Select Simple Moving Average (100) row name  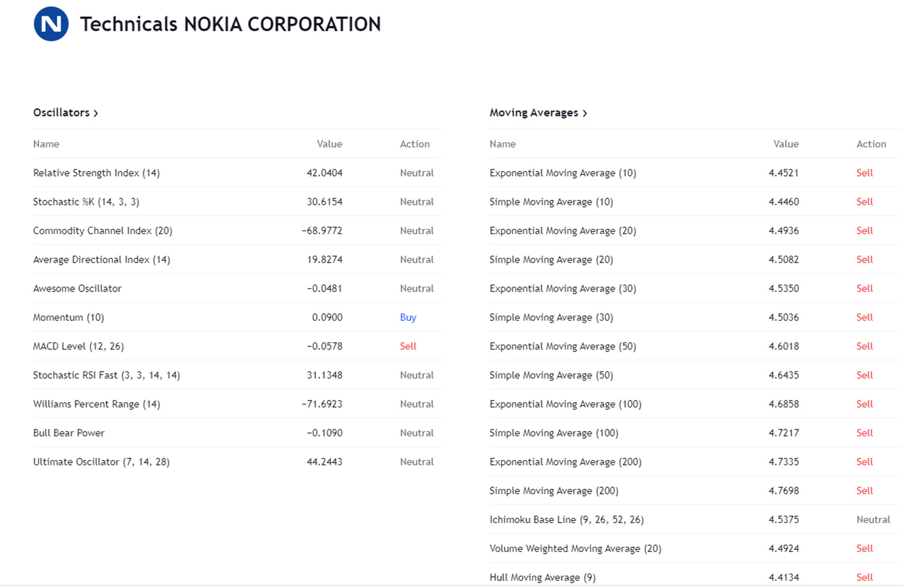coord(554,433)
